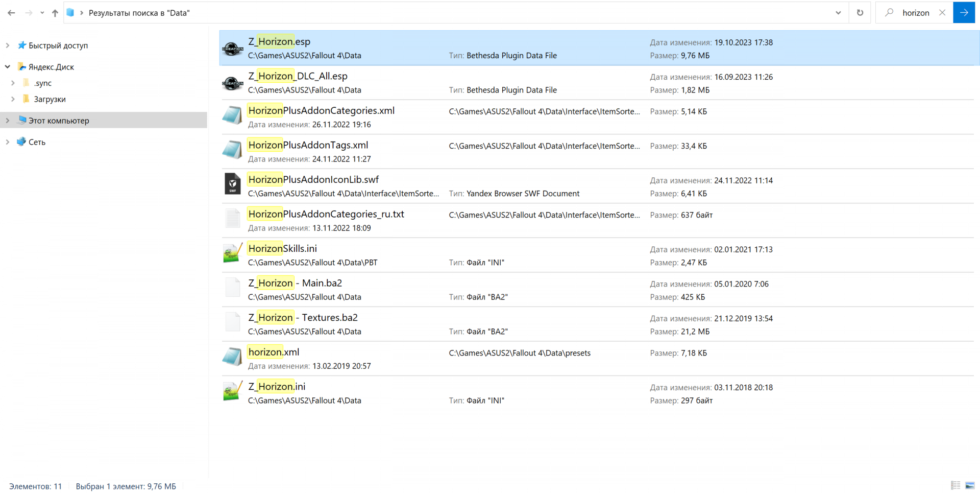Clear the horizon search text
The width and height of the screenshot is (980, 493).
coord(942,13)
